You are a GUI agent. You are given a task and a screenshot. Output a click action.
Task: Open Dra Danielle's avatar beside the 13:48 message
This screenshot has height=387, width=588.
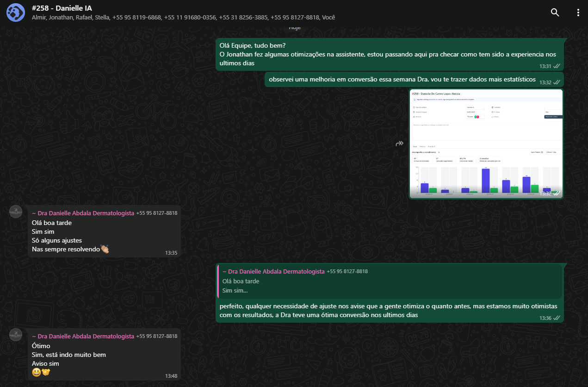tap(16, 334)
